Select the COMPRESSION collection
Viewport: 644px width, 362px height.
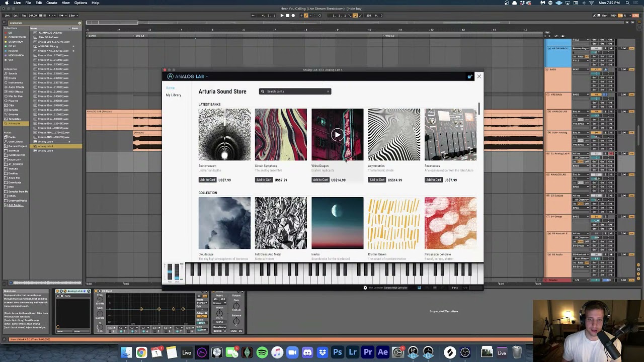click(x=17, y=37)
